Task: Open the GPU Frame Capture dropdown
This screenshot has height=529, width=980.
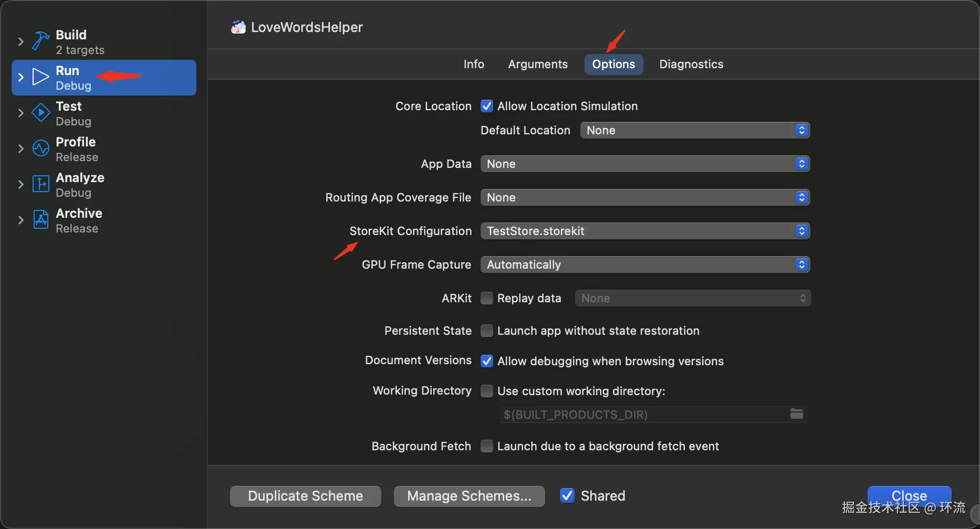Action: [x=644, y=265]
